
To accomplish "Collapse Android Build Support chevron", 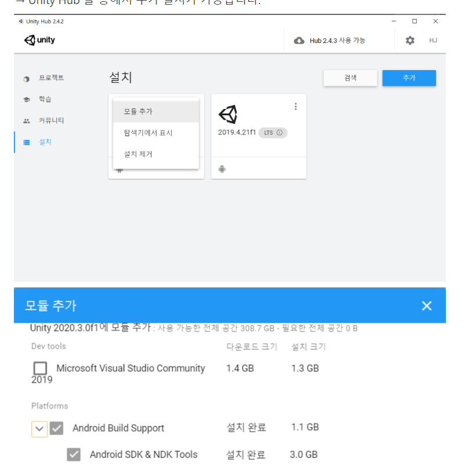I will pyautogui.click(x=39, y=429).
